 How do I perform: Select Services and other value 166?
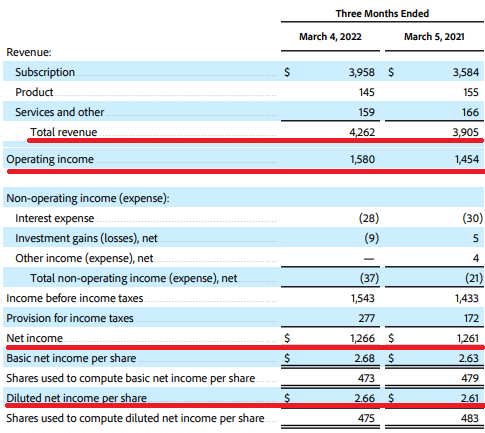[x=471, y=112]
